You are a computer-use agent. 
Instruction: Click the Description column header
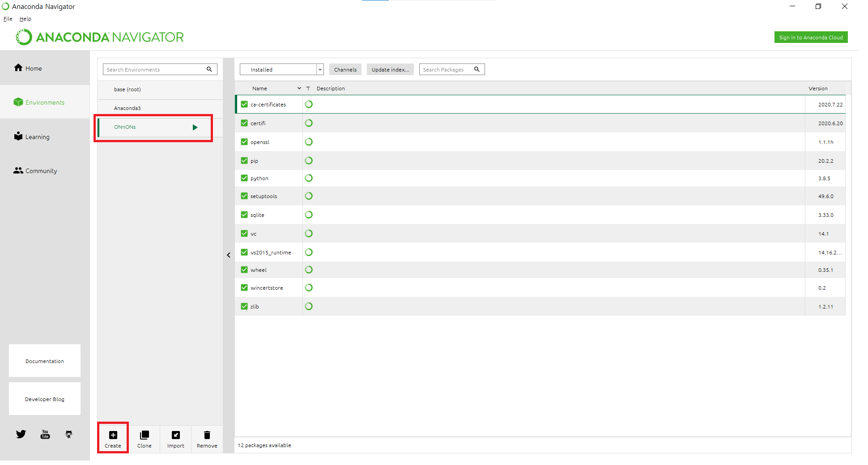[331, 89]
